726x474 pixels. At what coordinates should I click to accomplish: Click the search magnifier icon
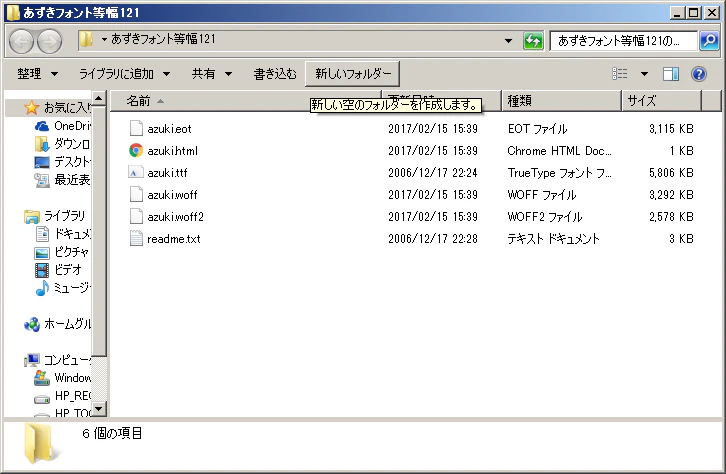click(x=709, y=41)
